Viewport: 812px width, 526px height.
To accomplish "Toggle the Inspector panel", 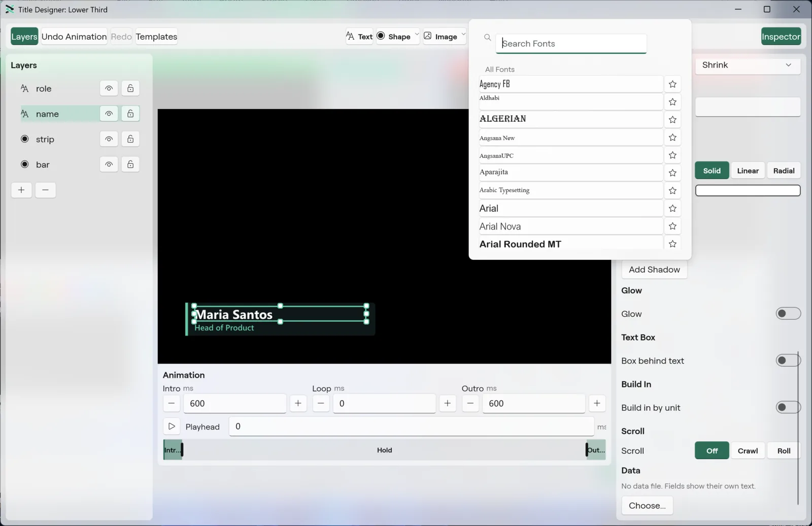I will click(x=781, y=37).
